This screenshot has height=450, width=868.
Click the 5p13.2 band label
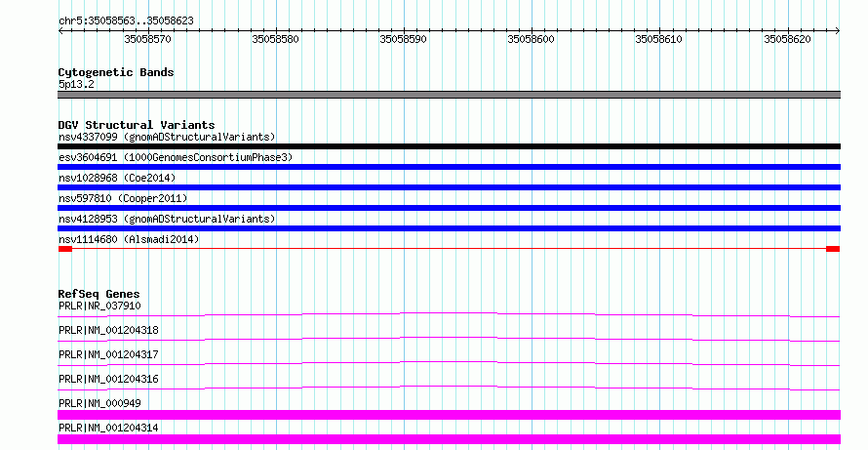coord(76,84)
